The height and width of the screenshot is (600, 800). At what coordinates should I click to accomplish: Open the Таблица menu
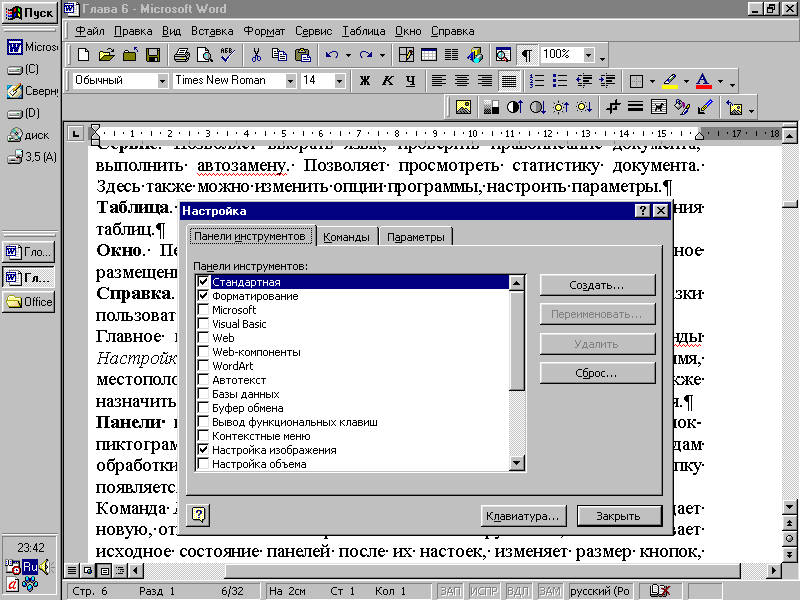coord(364,31)
